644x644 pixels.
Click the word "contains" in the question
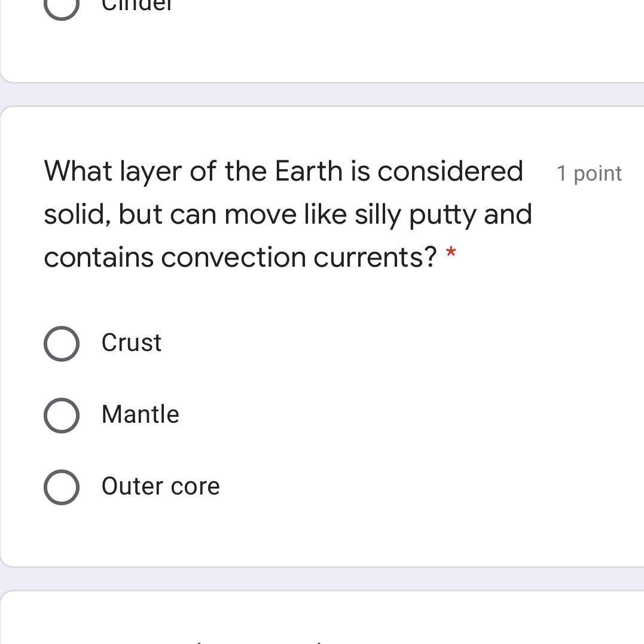pyautogui.click(x=99, y=257)
